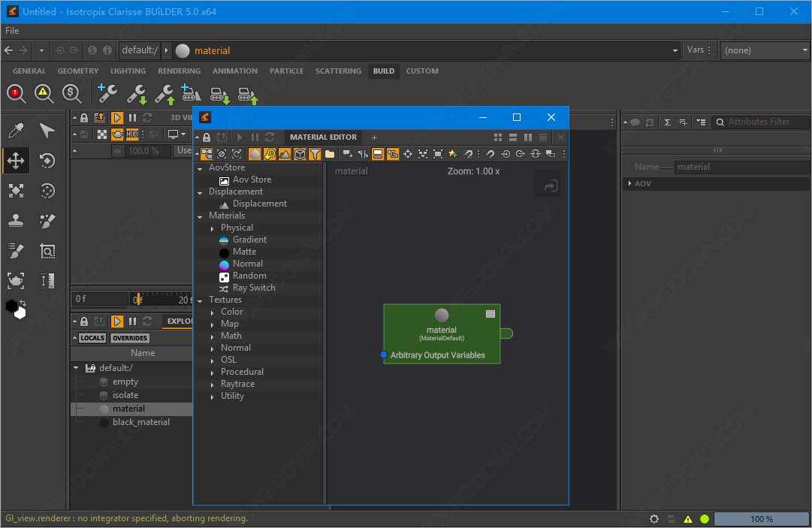Open the settings gear in status bar

coord(654,519)
